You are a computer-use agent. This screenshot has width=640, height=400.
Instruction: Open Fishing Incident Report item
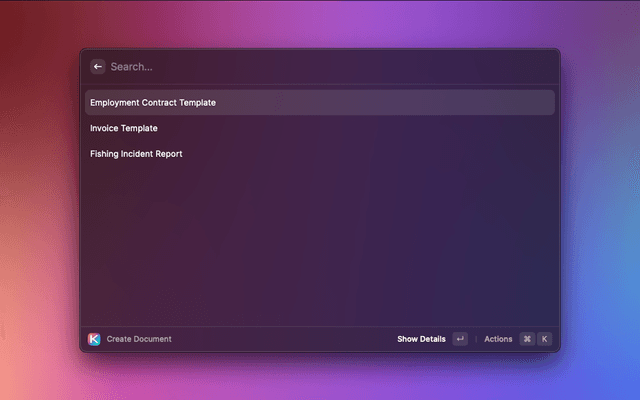[320, 154]
